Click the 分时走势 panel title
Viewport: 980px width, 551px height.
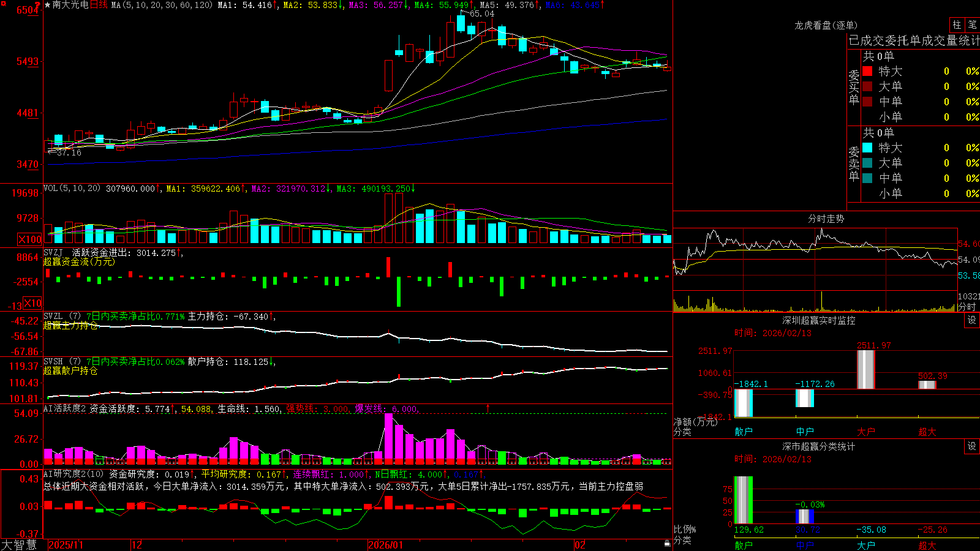point(826,219)
